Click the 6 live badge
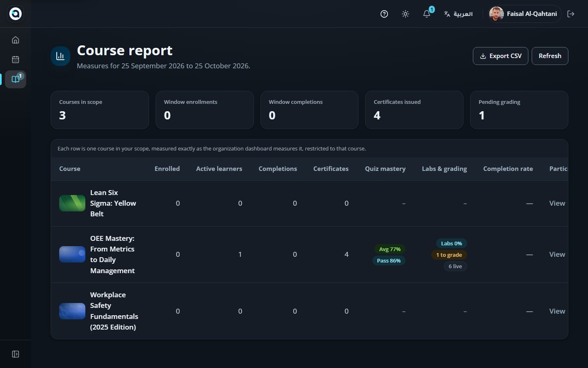The width and height of the screenshot is (588, 368). pos(455,266)
